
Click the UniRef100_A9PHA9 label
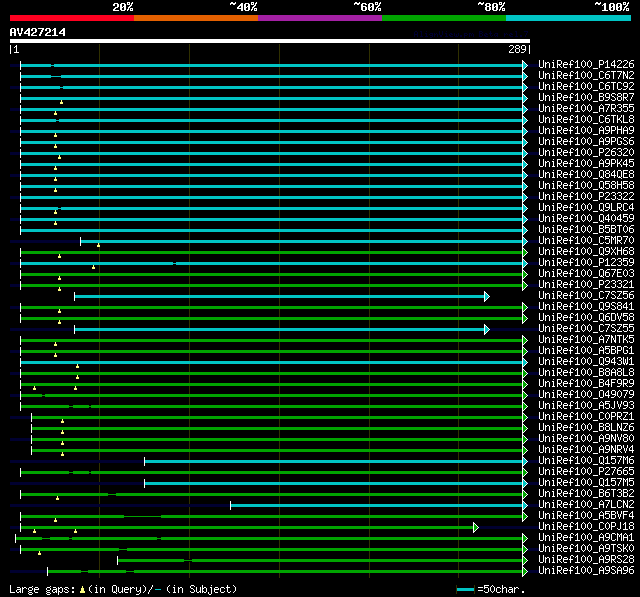pos(586,131)
